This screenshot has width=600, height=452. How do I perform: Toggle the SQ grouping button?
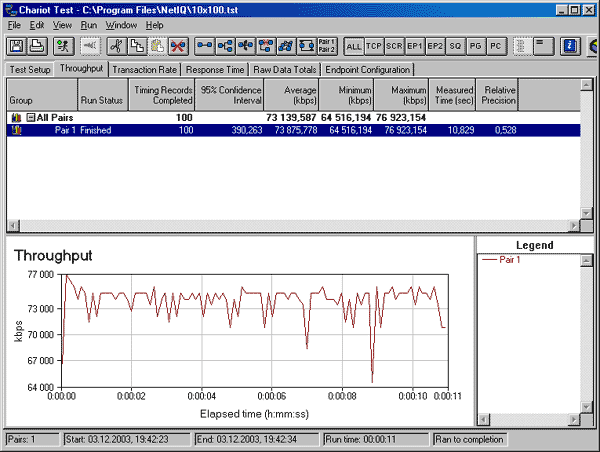pyautogui.click(x=455, y=46)
